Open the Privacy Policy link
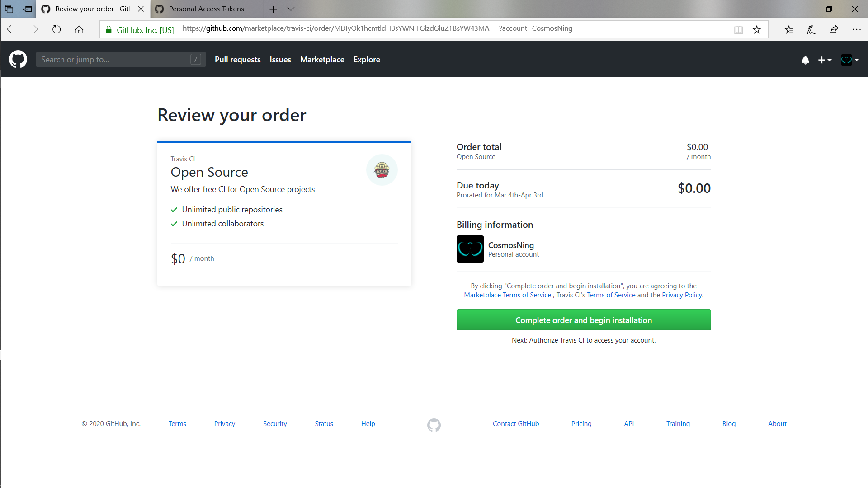Screen dimensions: 868x488 [682, 295]
